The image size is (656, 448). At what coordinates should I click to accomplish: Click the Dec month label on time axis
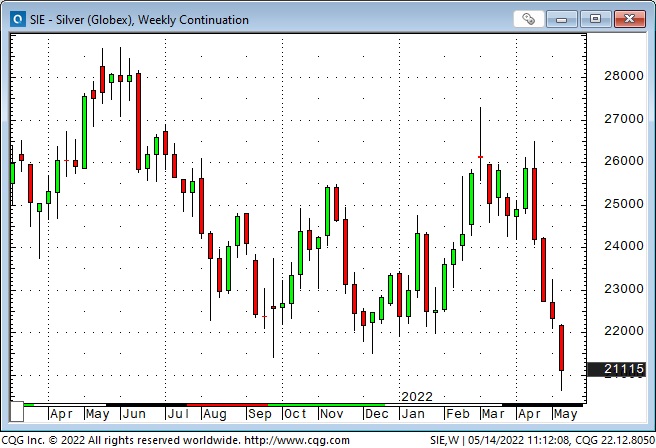(x=376, y=414)
